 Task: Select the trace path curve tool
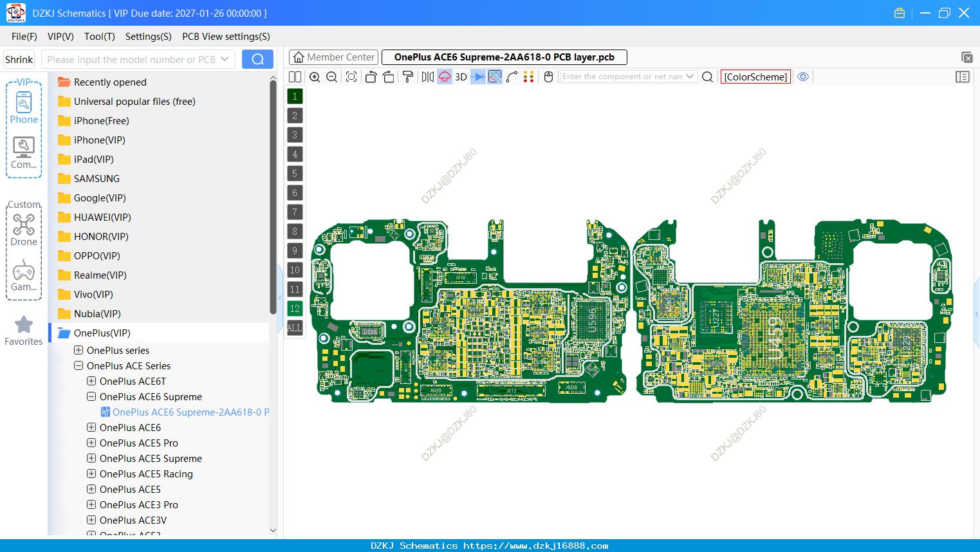(512, 77)
